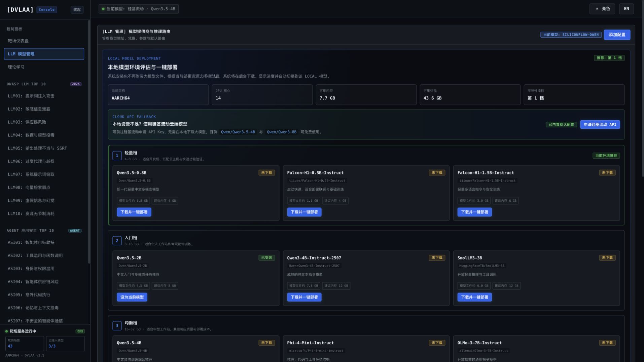Click the Console badge beside the logo
Image resolution: width=644 pixels, height=362 pixels.
(x=47, y=10)
